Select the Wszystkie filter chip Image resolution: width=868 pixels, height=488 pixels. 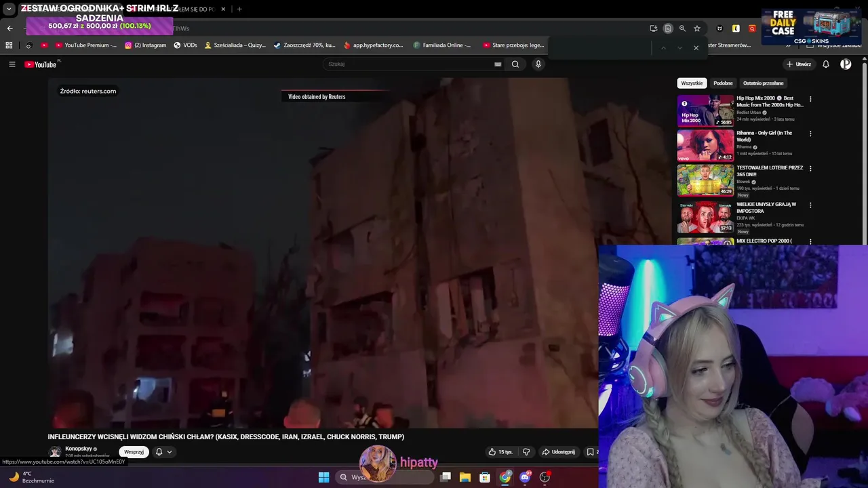click(x=692, y=83)
